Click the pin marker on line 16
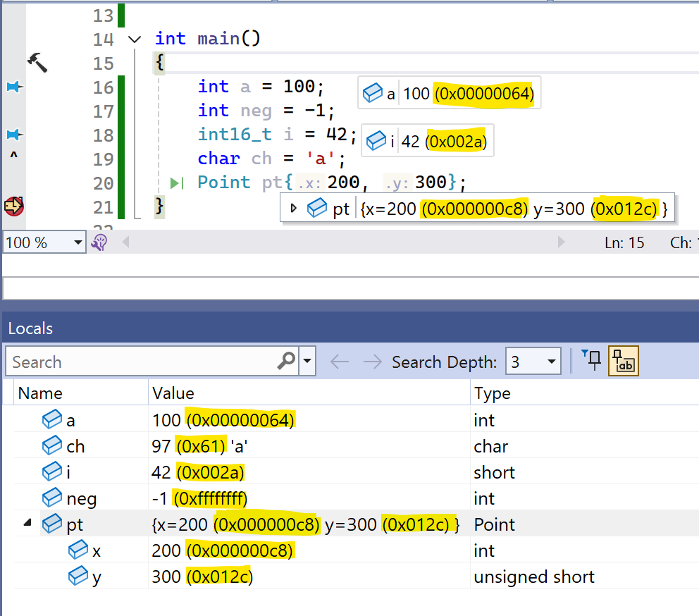Image resolution: width=699 pixels, height=616 pixels. 14,87
